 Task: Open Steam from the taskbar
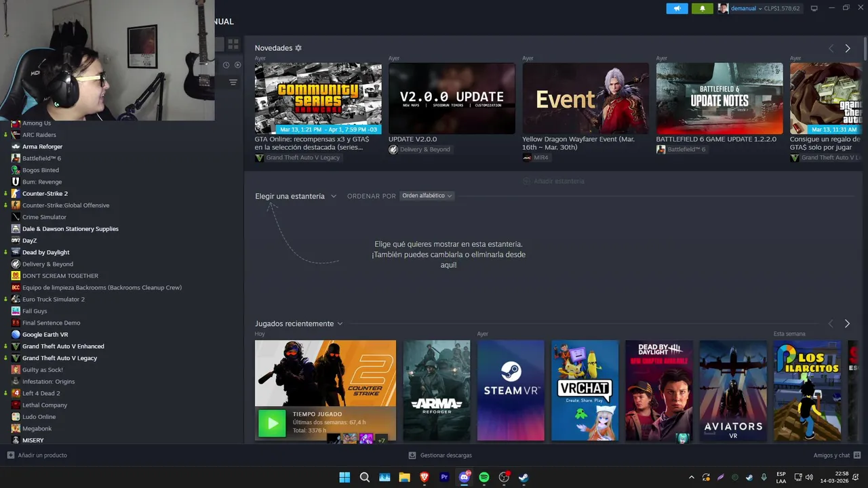coord(524,477)
